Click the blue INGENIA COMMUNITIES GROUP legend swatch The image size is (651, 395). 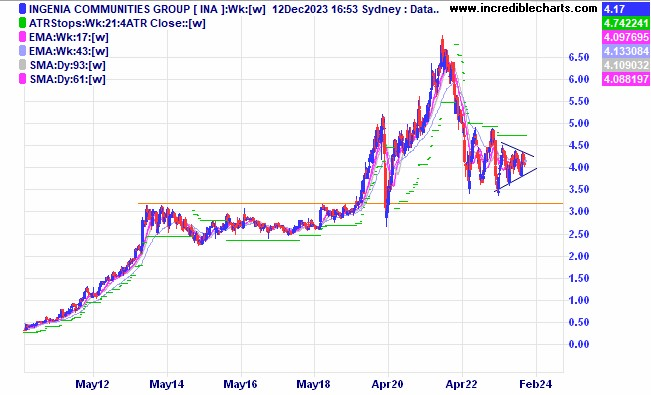click(x=23, y=9)
